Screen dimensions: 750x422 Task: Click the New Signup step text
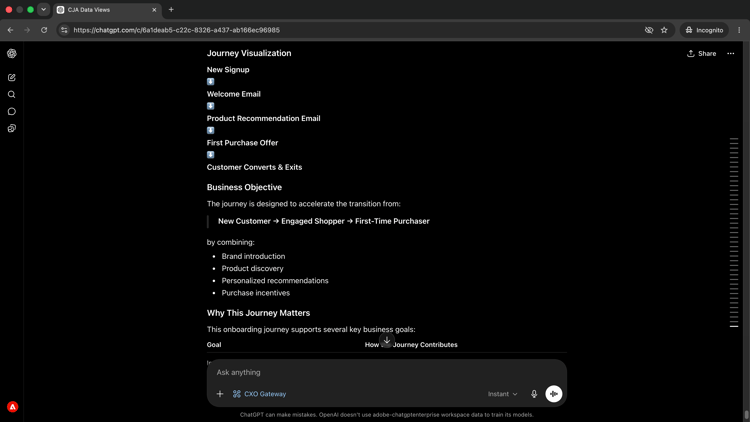tap(228, 69)
